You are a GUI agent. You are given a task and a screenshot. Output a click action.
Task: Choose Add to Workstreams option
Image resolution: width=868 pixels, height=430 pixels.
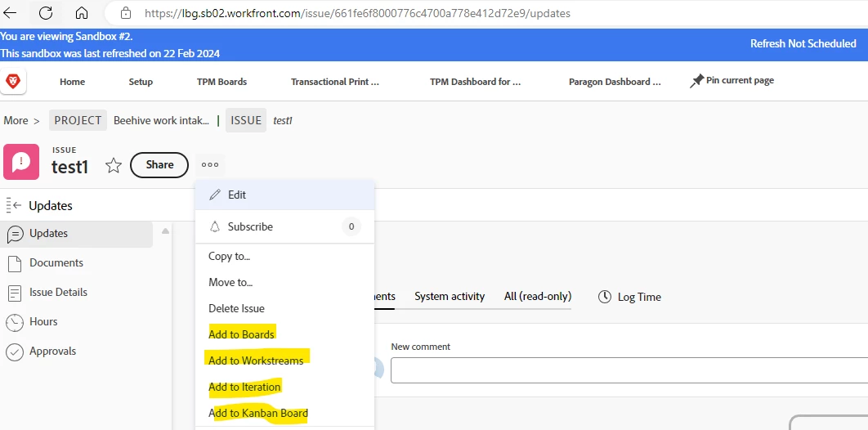point(256,361)
